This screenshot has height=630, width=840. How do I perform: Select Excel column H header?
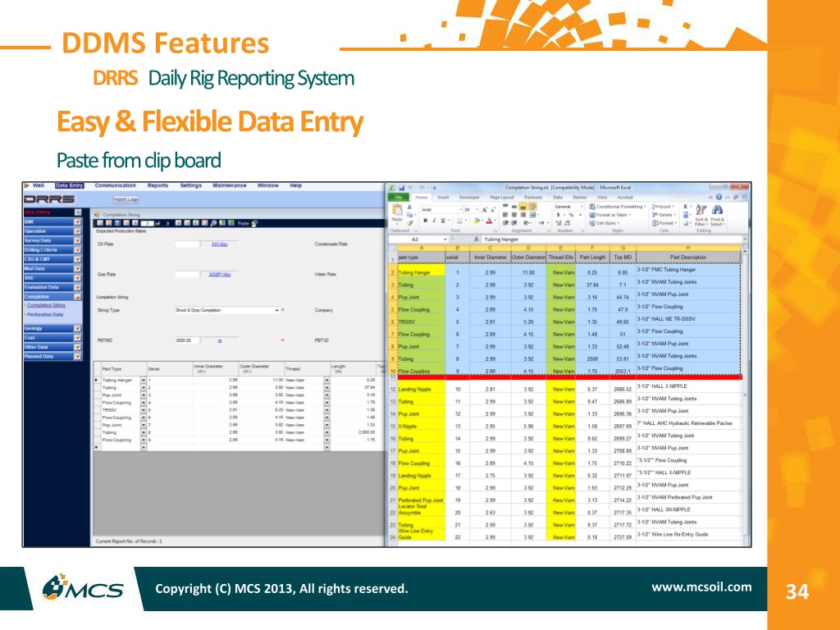[688, 248]
